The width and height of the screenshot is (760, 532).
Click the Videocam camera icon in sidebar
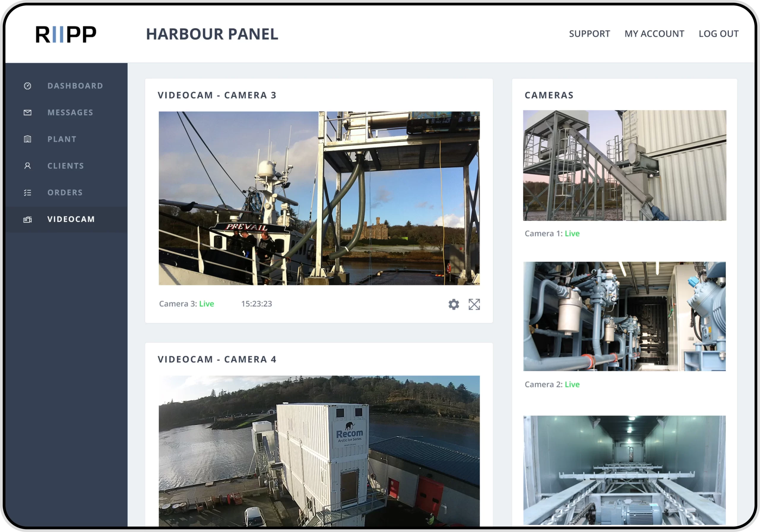point(28,219)
